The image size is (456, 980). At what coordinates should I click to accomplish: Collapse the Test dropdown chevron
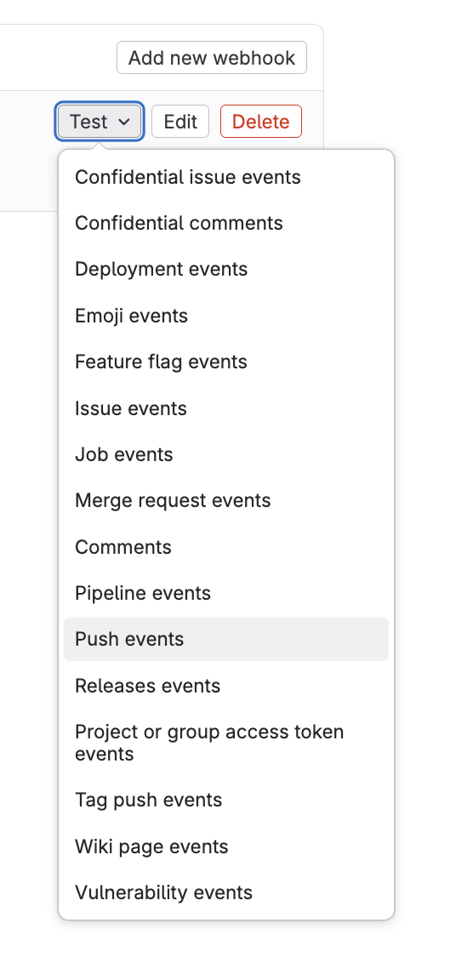pos(124,122)
